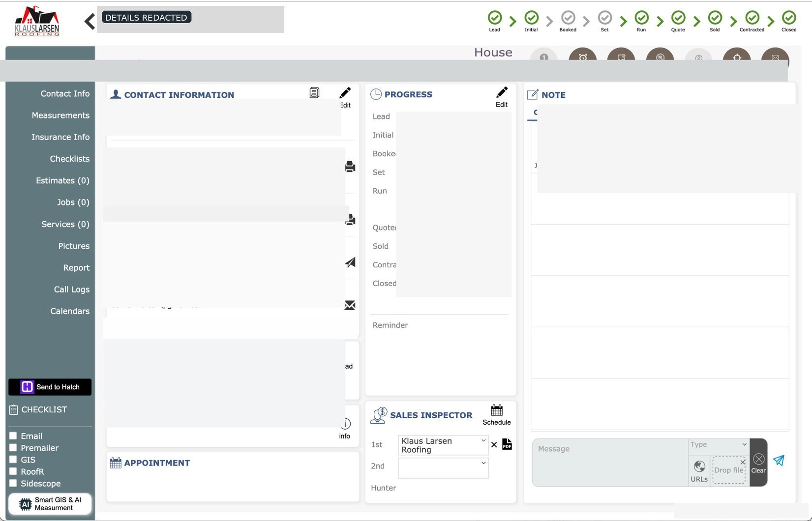This screenshot has width=812, height=521.
Task: Toggle the Email checklist checkbox
Action: (x=13, y=435)
